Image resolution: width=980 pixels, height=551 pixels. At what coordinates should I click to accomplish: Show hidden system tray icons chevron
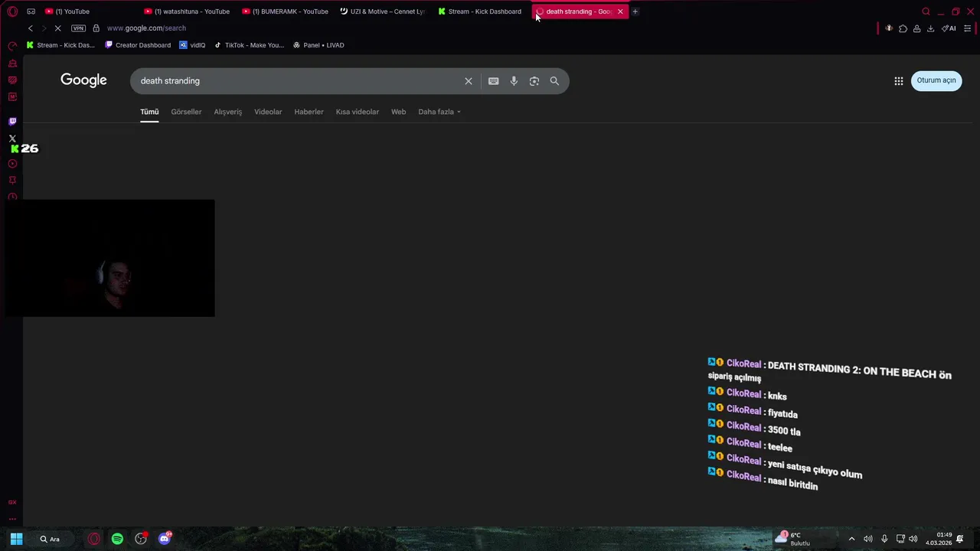click(851, 539)
